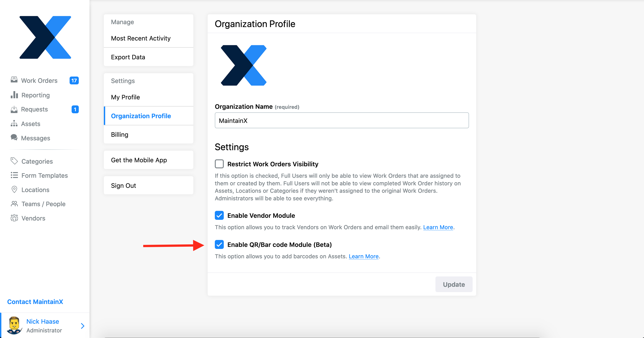Viewport: 644px width, 338px height.
Task: Open Work Orders via its inbox icon
Action: coord(14,80)
